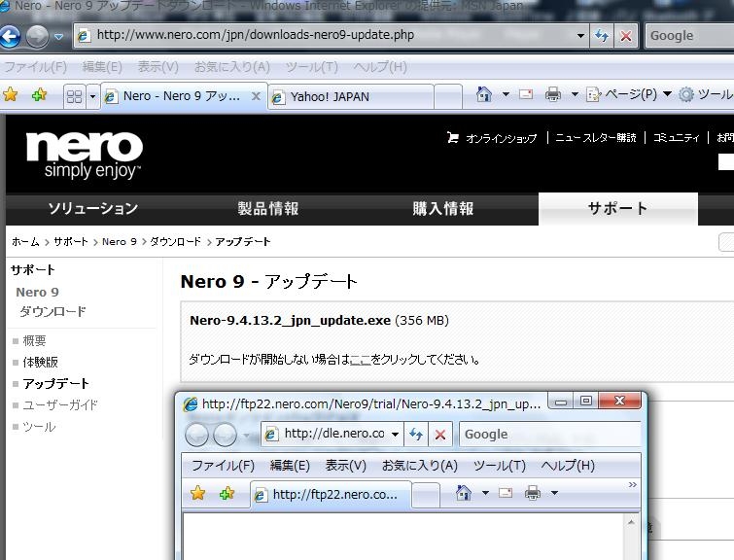Viewport: 734px width, 560px height.
Task: Open ファイル(F) menu in popup window
Action: (x=223, y=466)
